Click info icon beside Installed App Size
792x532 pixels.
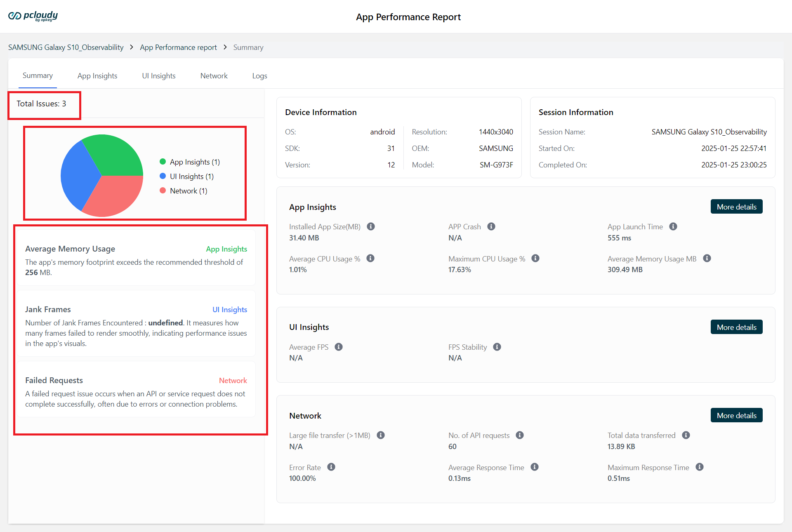(x=371, y=226)
